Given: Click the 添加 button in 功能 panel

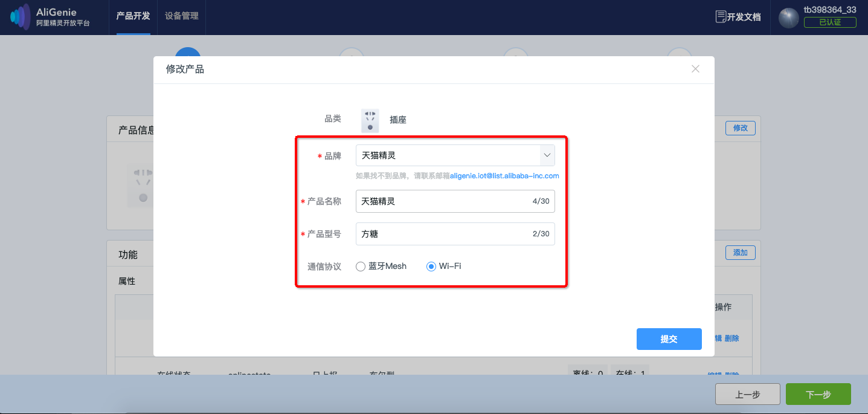Looking at the screenshot, I should point(740,253).
